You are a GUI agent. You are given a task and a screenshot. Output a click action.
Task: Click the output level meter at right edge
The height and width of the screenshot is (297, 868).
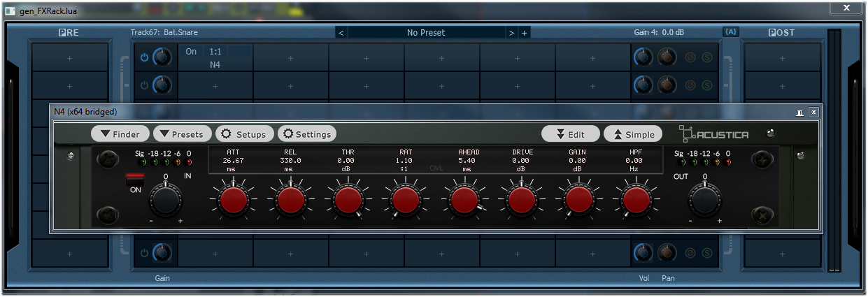[834, 150]
